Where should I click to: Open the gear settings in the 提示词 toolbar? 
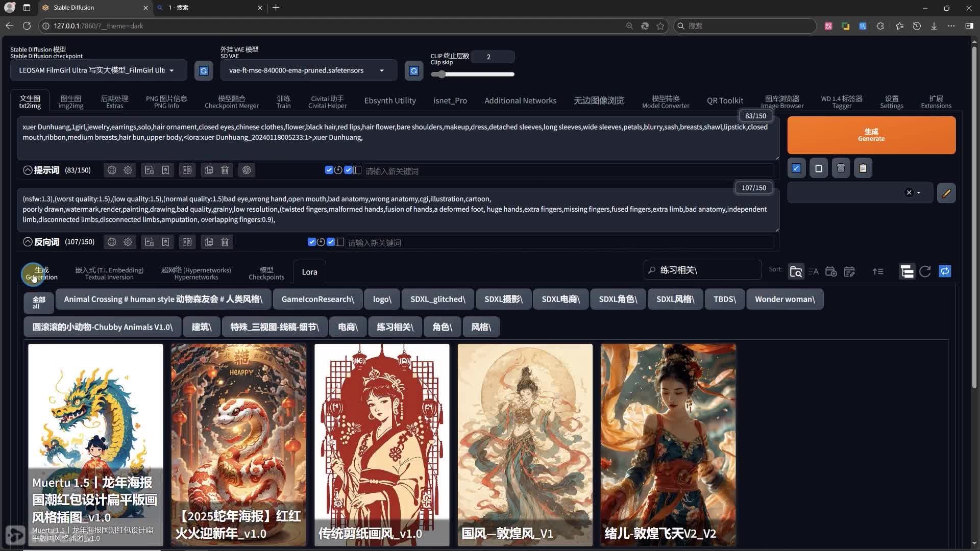click(128, 170)
